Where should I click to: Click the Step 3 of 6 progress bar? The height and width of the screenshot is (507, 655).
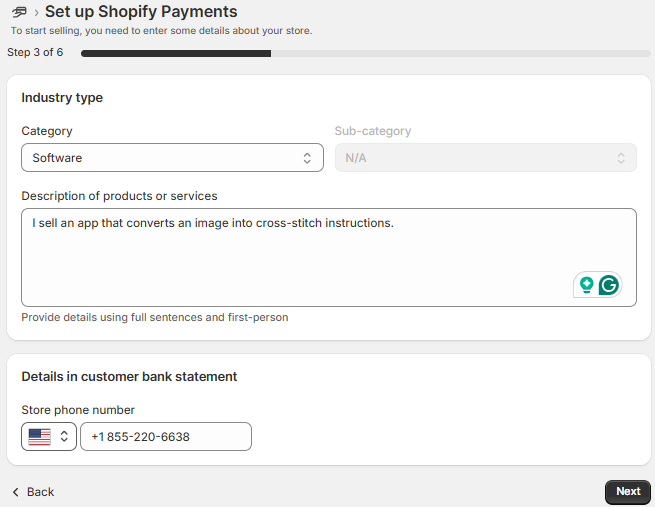[366, 53]
